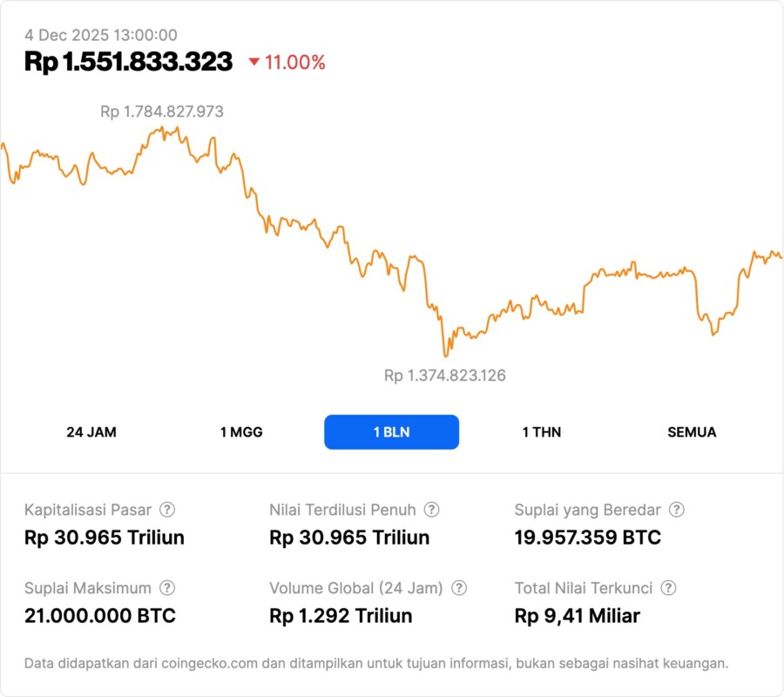Viewport: 784px width, 697px height.
Task: Click the current price Rp 1.551.833.323
Action: click(129, 62)
